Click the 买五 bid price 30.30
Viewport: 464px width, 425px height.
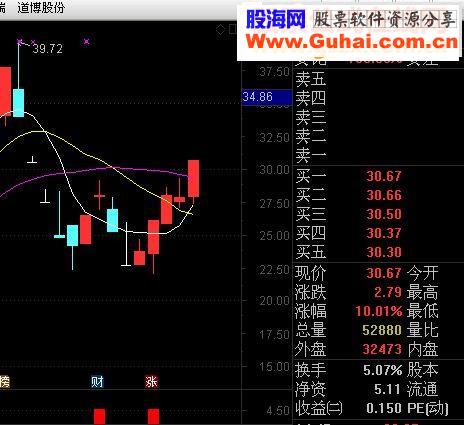coord(384,252)
